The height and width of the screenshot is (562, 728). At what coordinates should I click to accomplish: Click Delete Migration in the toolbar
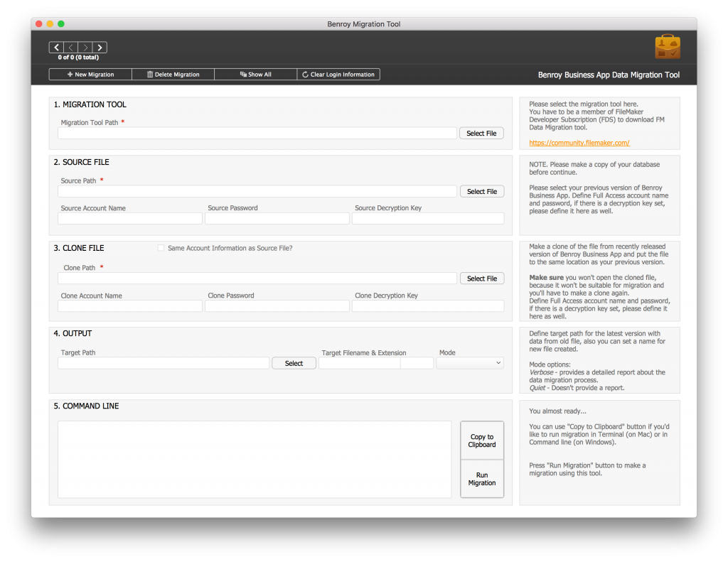click(173, 75)
